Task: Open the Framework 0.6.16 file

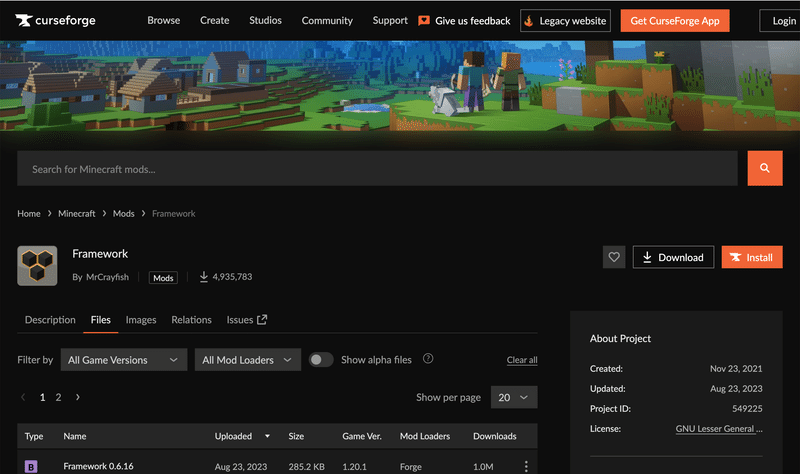Action: pos(98,466)
